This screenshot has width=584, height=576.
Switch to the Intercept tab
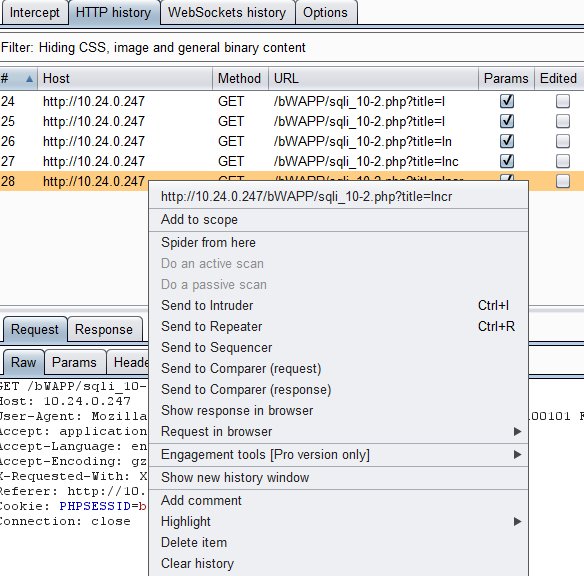coord(34,12)
